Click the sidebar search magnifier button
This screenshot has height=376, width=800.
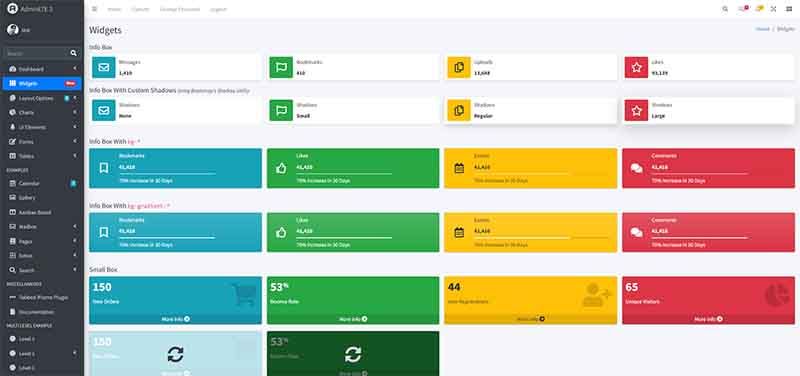[x=73, y=53]
